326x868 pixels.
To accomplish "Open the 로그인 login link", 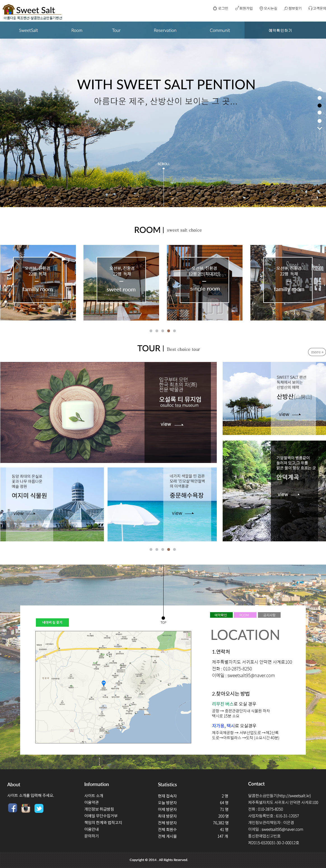I will 220,8.
